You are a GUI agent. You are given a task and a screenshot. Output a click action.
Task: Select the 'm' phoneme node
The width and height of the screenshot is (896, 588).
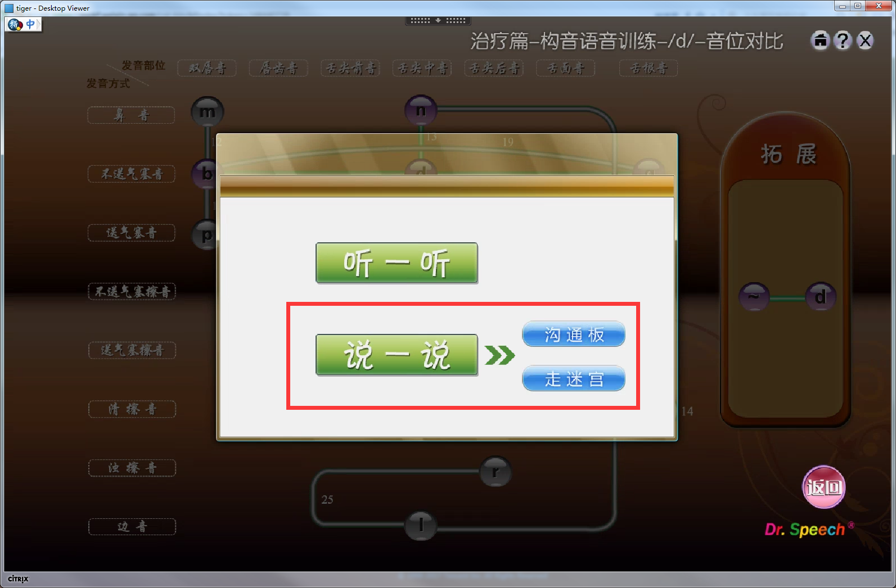(208, 112)
